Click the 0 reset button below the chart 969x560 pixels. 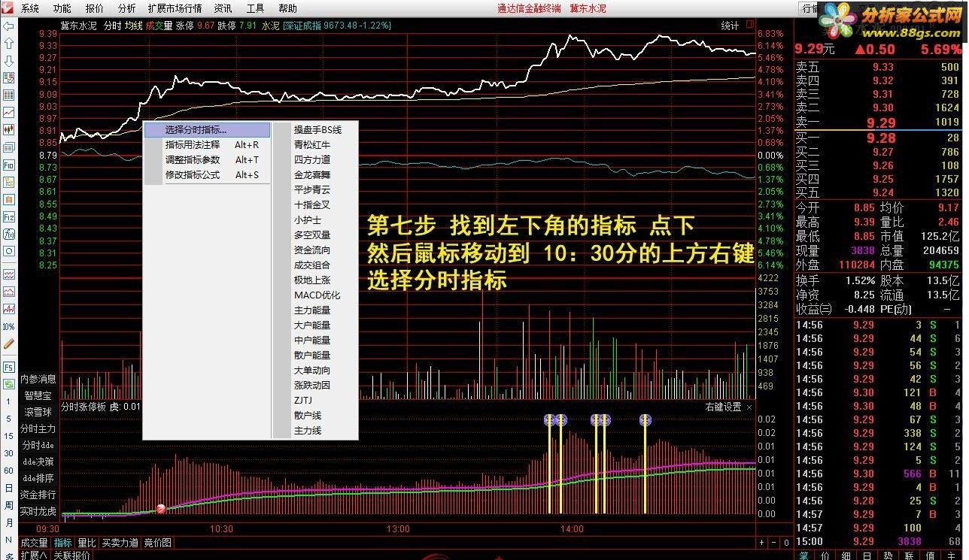click(786, 543)
